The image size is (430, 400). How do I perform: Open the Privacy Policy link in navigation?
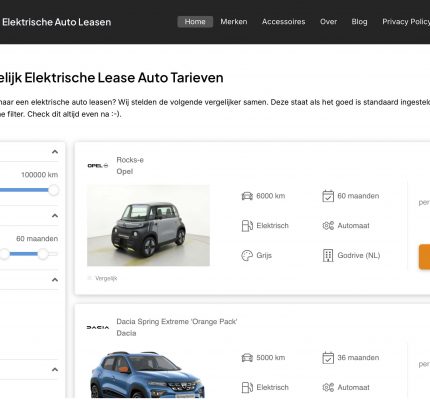pos(406,22)
